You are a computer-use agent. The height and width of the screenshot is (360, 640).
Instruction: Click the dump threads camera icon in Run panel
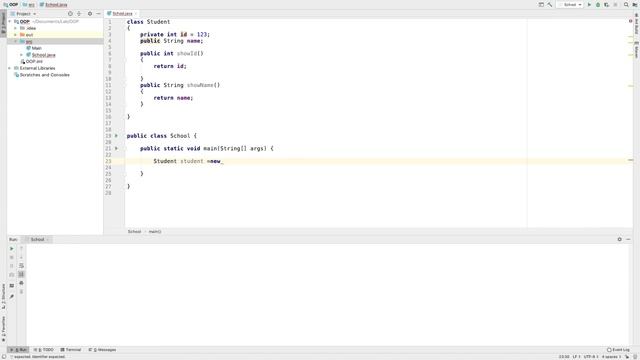(12, 275)
